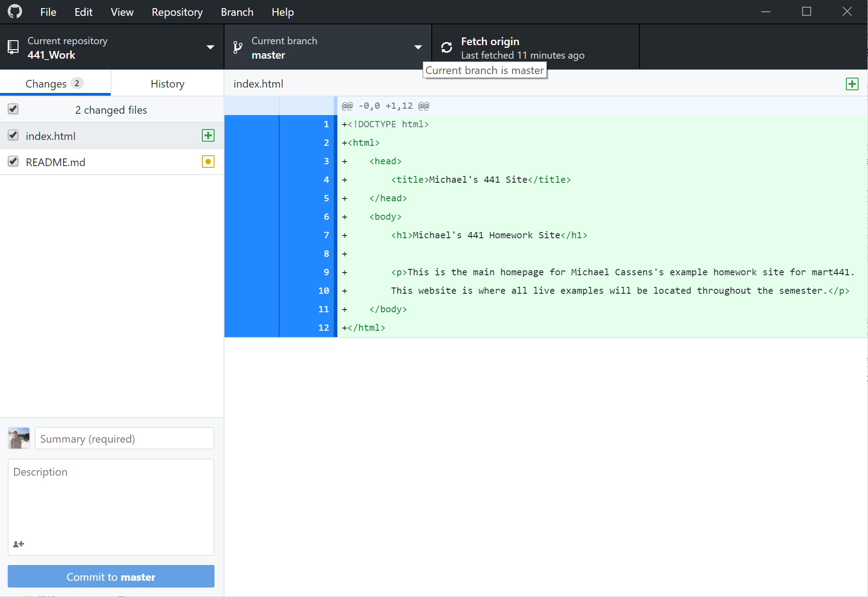The height and width of the screenshot is (597, 868).
Task: Toggle diff line number 2 selection
Action: click(x=326, y=143)
